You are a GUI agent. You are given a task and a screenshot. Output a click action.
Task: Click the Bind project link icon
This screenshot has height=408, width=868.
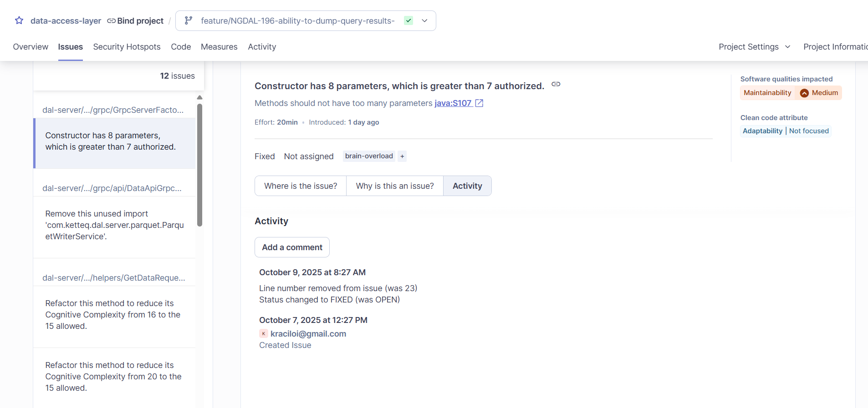111,21
